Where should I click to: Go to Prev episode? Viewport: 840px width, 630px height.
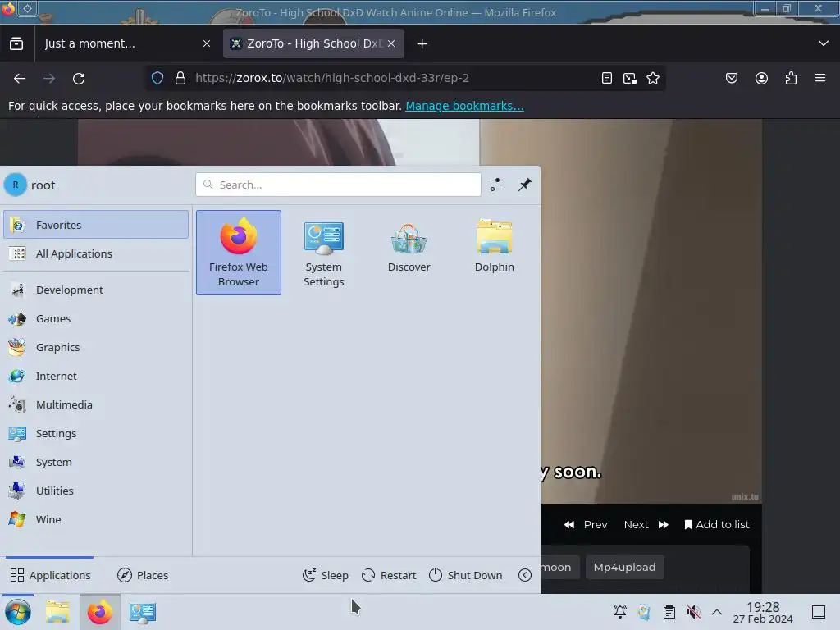click(586, 524)
